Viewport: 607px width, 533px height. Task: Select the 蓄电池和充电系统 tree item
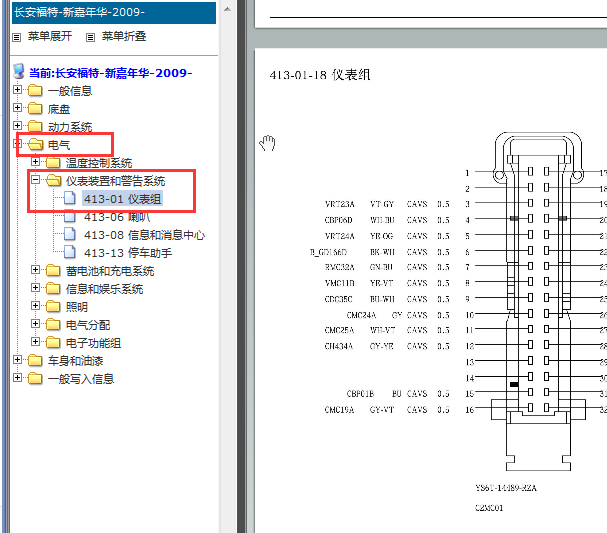(x=110, y=271)
